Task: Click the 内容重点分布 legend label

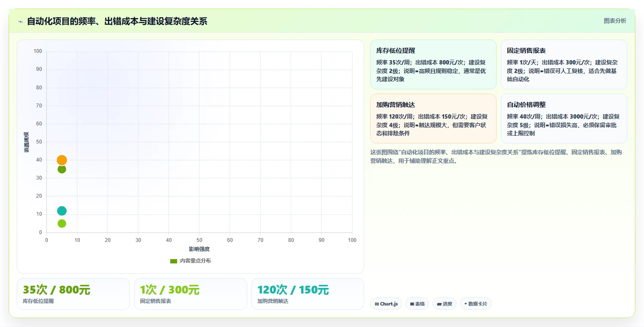Action: pyautogui.click(x=195, y=261)
